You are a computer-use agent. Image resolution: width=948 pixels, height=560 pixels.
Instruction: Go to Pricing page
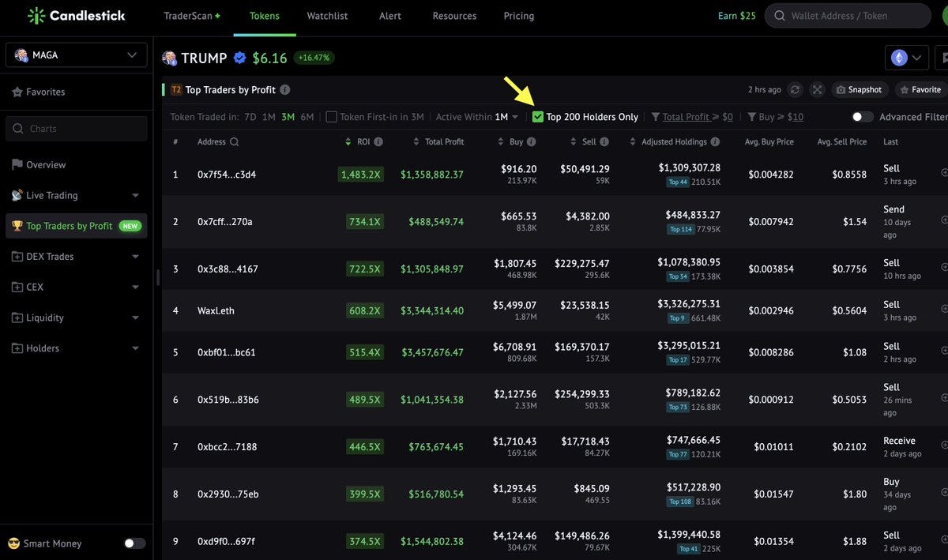coord(519,16)
